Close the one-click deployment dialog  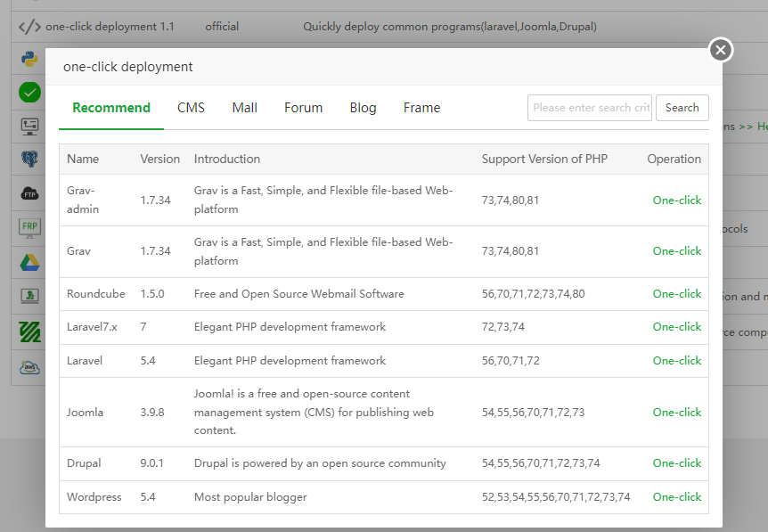[721, 50]
